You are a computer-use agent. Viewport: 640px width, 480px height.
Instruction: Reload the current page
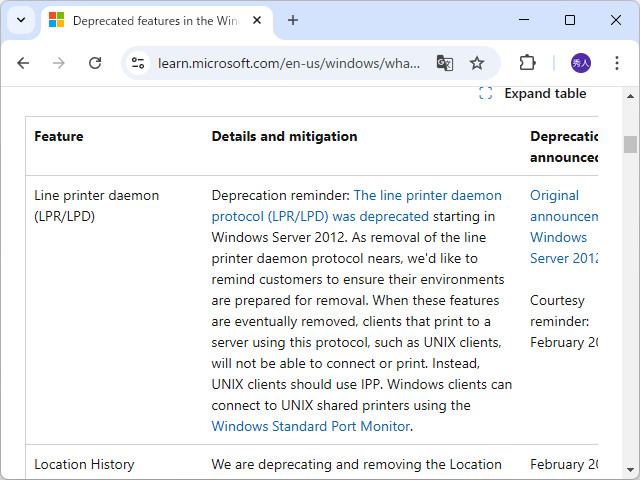[x=95, y=63]
